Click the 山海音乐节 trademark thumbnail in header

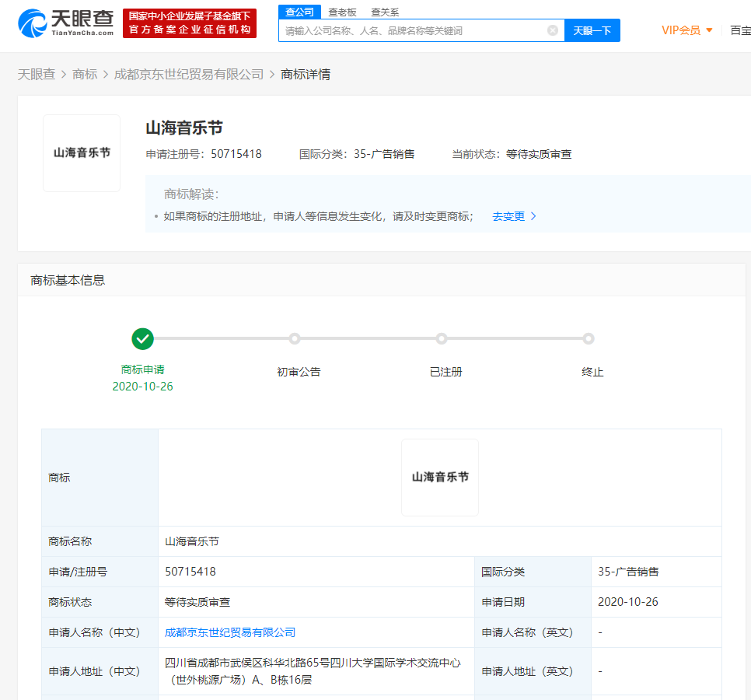pos(82,153)
